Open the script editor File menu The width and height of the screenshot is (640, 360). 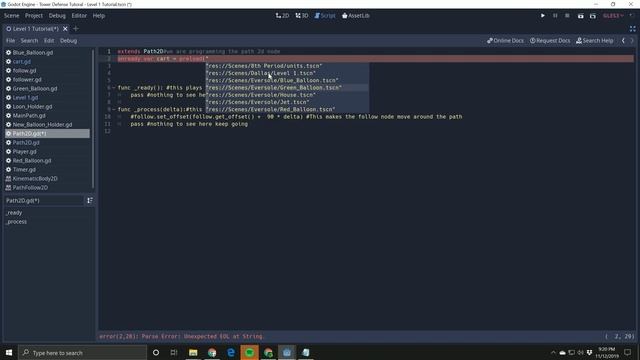click(x=10, y=40)
